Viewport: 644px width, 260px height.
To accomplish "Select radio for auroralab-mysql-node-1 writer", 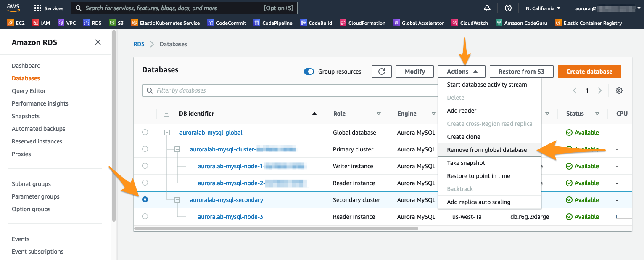I will coord(145,166).
